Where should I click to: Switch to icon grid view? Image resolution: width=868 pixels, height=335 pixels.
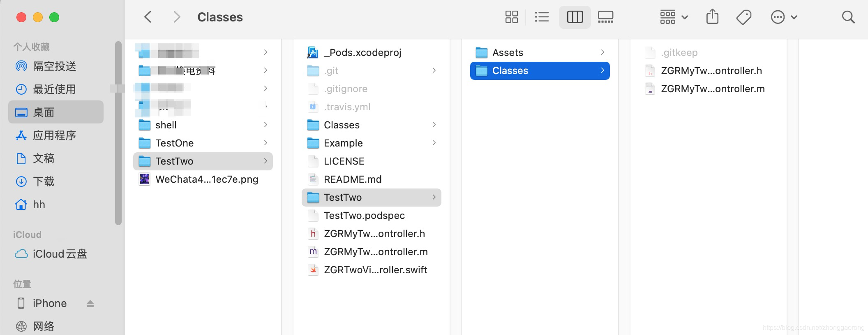pyautogui.click(x=512, y=17)
